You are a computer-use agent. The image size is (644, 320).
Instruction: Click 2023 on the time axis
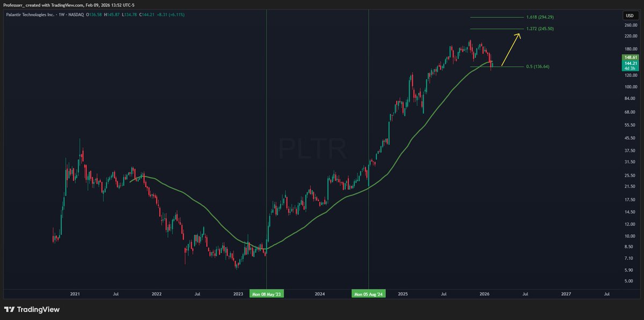[x=238, y=294]
